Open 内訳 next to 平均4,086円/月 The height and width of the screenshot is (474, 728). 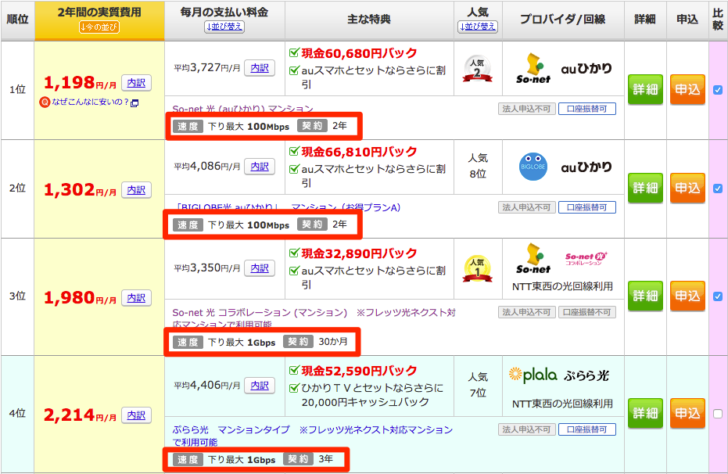click(260, 166)
